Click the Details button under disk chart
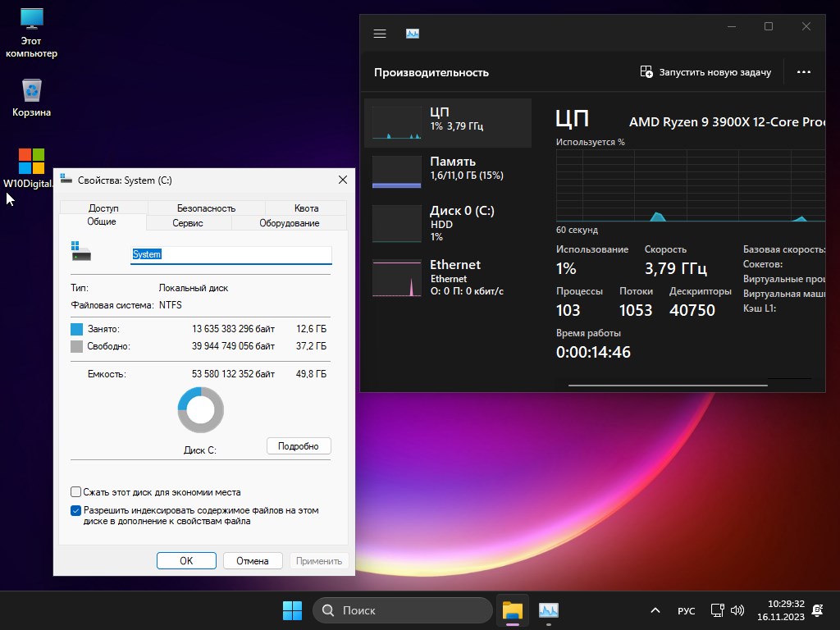 point(299,446)
